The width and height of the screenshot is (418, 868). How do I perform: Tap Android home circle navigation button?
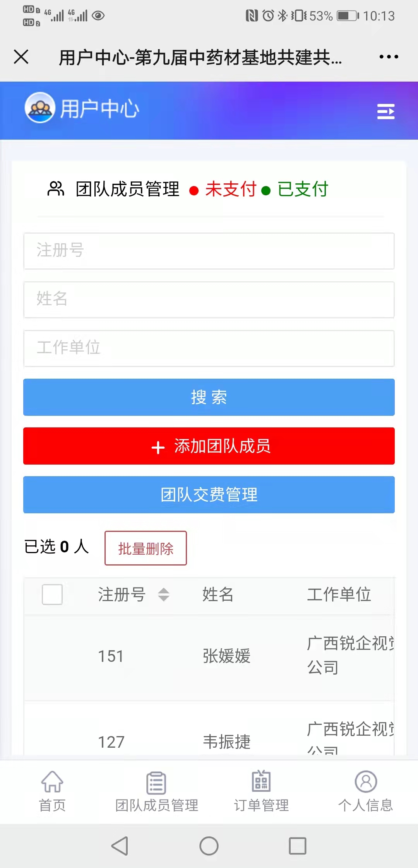click(209, 846)
